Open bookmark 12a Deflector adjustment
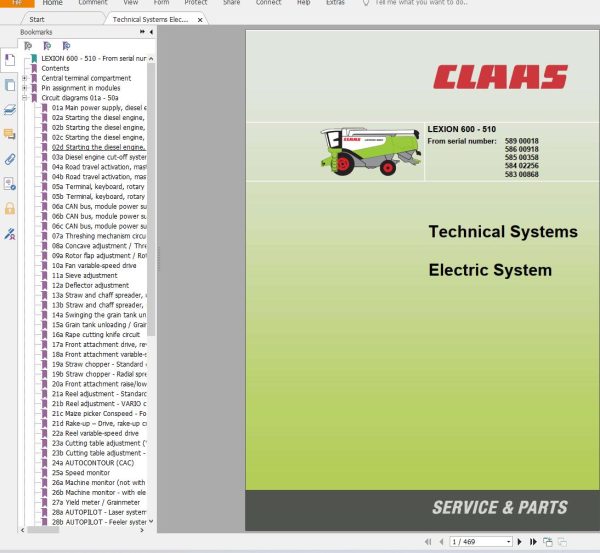The width and height of the screenshot is (600, 553). tap(90, 285)
